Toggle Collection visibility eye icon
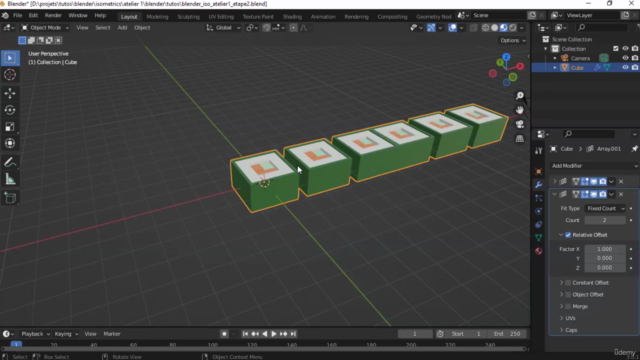640x360 pixels. 625,49
